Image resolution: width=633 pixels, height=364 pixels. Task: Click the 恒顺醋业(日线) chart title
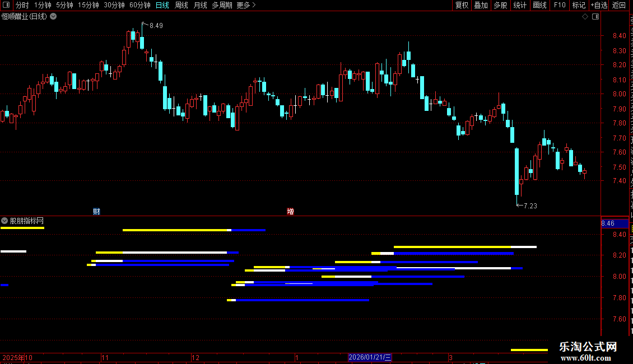pyautogui.click(x=24, y=17)
